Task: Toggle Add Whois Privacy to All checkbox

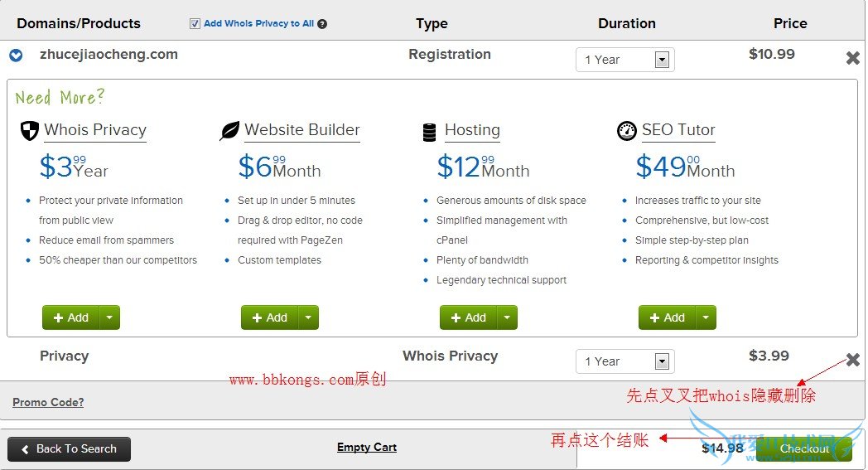Action: tap(195, 24)
